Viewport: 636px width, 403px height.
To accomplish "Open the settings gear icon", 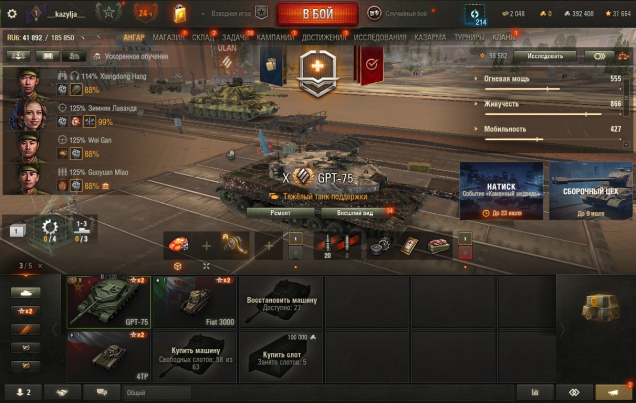I will 12,14.
